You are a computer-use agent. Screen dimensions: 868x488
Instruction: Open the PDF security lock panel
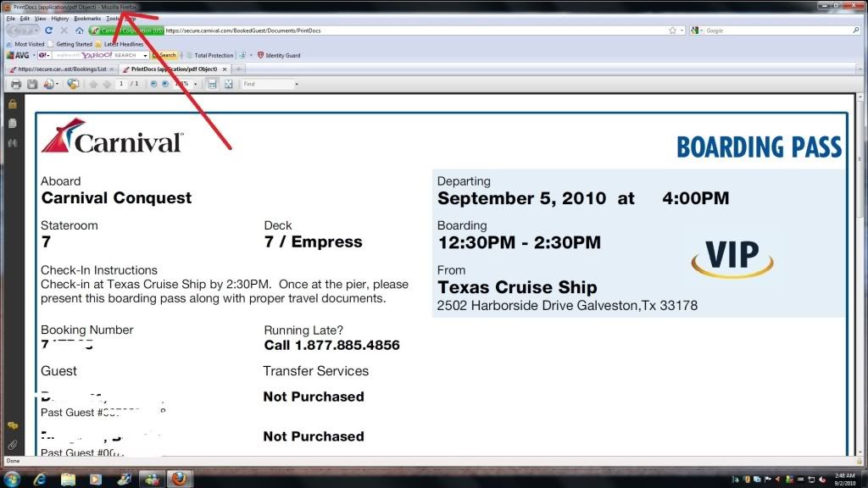[x=13, y=103]
